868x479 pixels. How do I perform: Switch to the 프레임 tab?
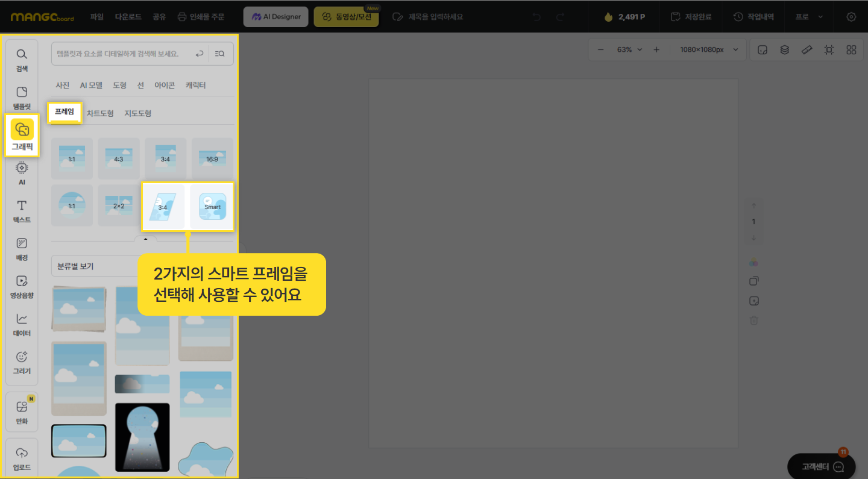(x=64, y=112)
